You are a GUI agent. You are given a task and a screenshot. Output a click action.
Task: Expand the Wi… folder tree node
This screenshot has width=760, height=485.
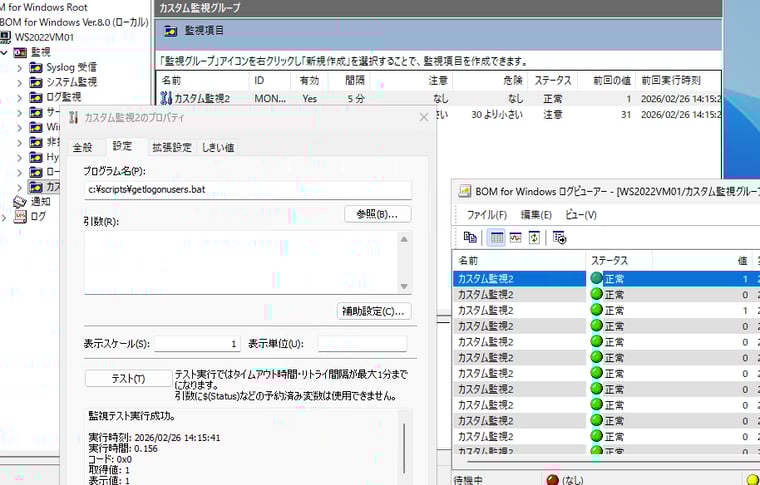pyautogui.click(x=19, y=128)
